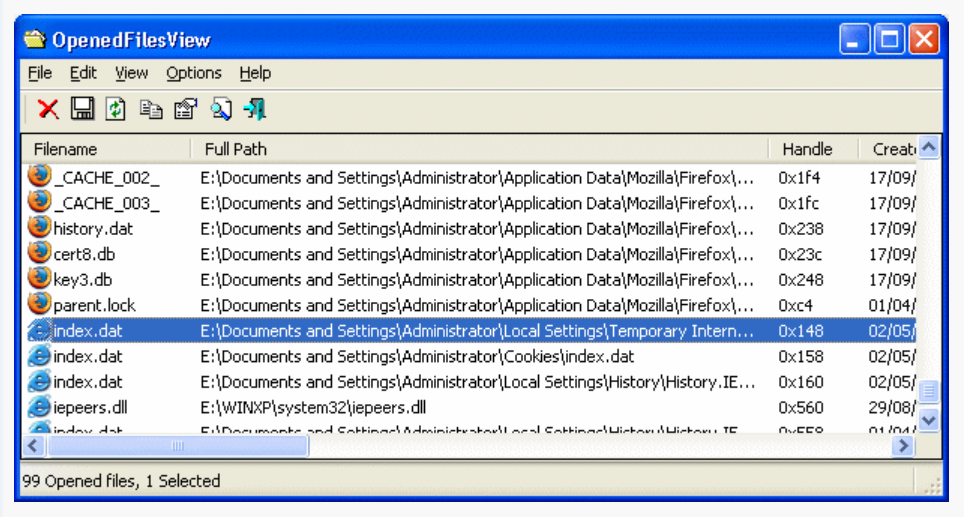Click Firefox icon beside _CACHE_002_
Image resolution: width=964 pixels, height=517 pixels.
click(39, 176)
